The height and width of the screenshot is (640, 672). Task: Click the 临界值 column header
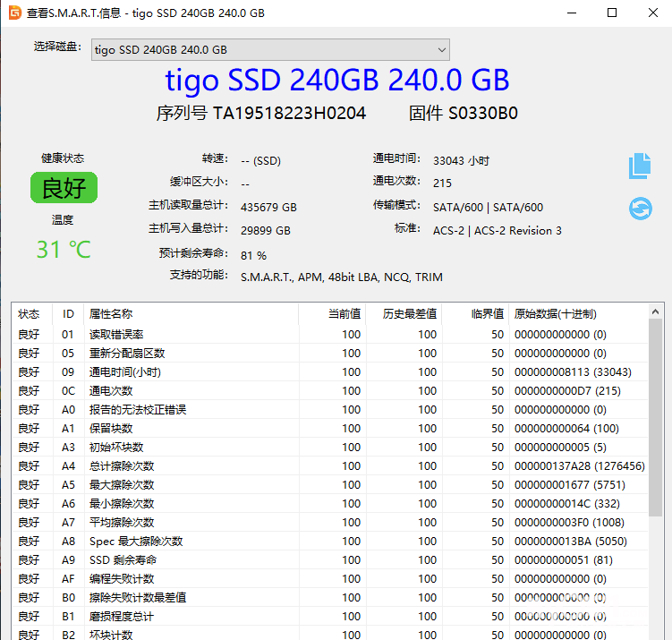(x=488, y=314)
